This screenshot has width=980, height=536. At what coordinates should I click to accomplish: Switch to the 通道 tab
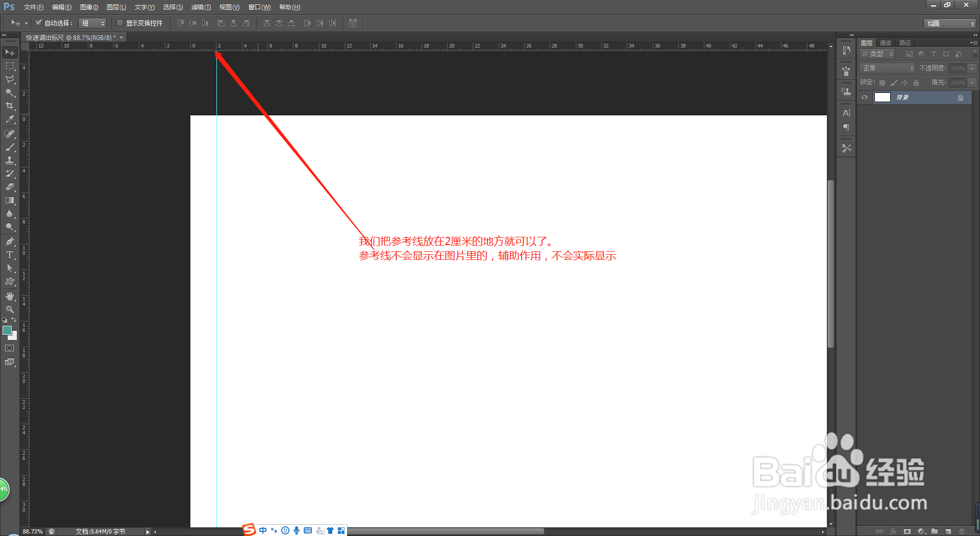pyautogui.click(x=886, y=43)
